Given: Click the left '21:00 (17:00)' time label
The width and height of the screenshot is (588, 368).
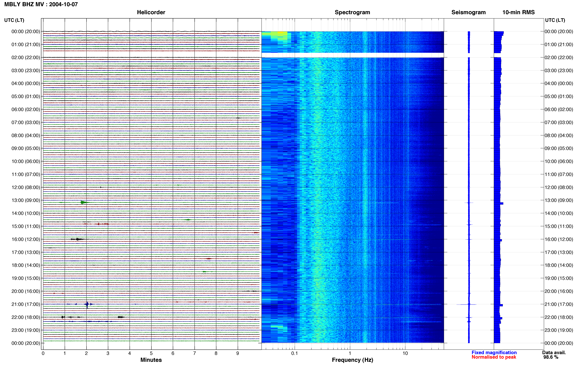Looking at the screenshot, I should (x=26, y=304).
